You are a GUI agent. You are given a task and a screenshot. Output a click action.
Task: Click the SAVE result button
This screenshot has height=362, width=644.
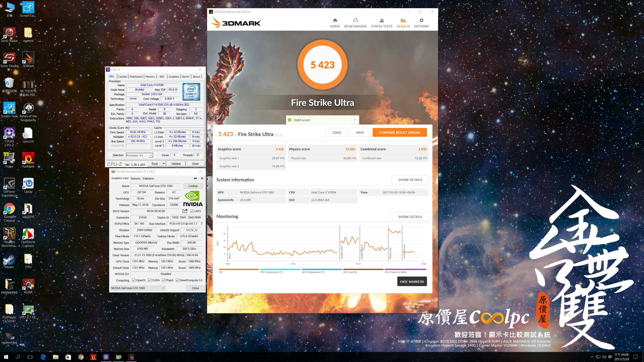tap(360, 132)
